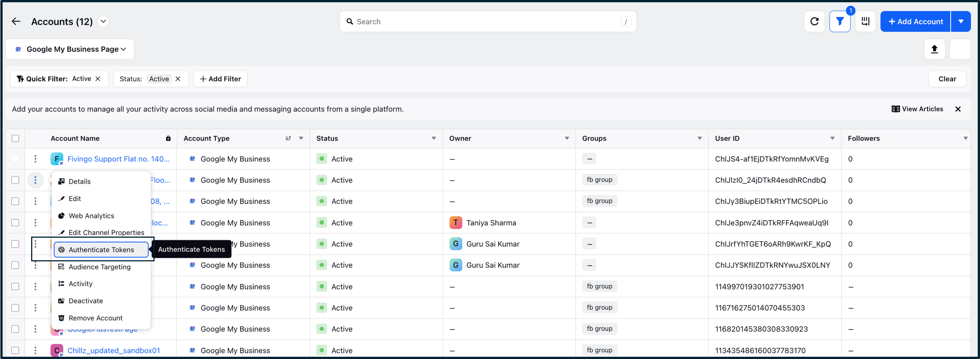Focus the Search input field
980x359 pixels.
(x=488, y=22)
